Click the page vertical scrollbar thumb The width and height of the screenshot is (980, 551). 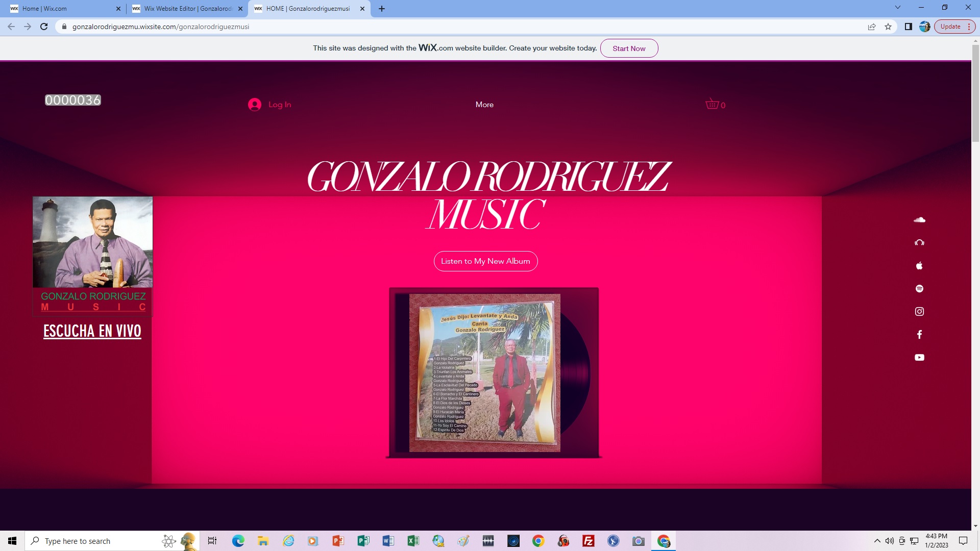975,93
